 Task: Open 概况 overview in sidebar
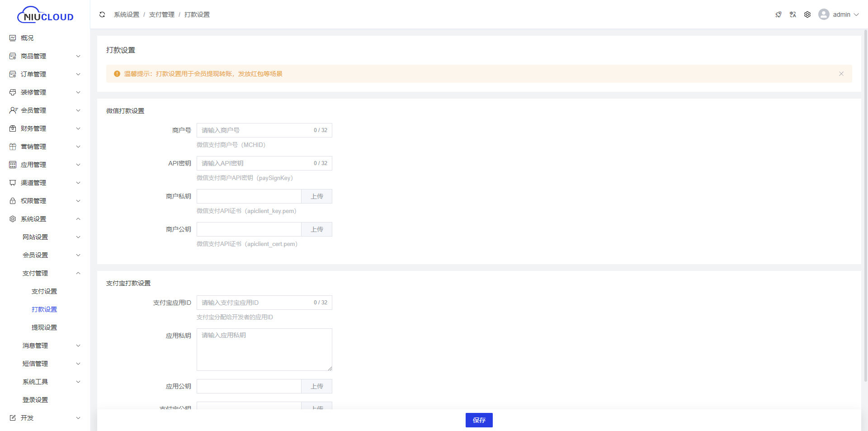pyautogui.click(x=27, y=38)
